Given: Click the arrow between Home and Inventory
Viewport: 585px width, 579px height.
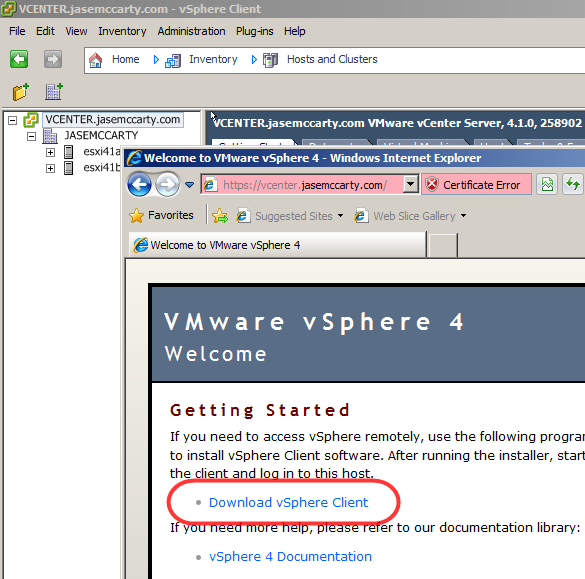Looking at the screenshot, I should coord(156,60).
